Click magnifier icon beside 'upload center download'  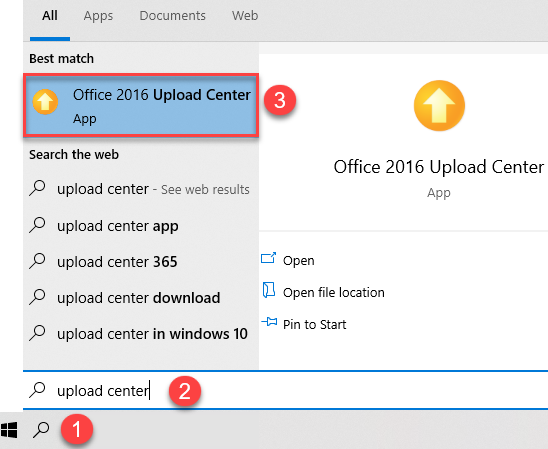(x=37, y=297)
